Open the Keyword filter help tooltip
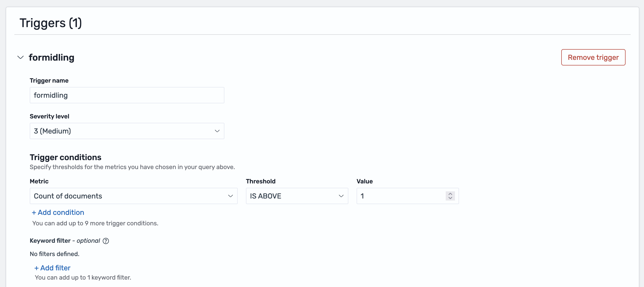The image size is (644, 287). [106, 241]
